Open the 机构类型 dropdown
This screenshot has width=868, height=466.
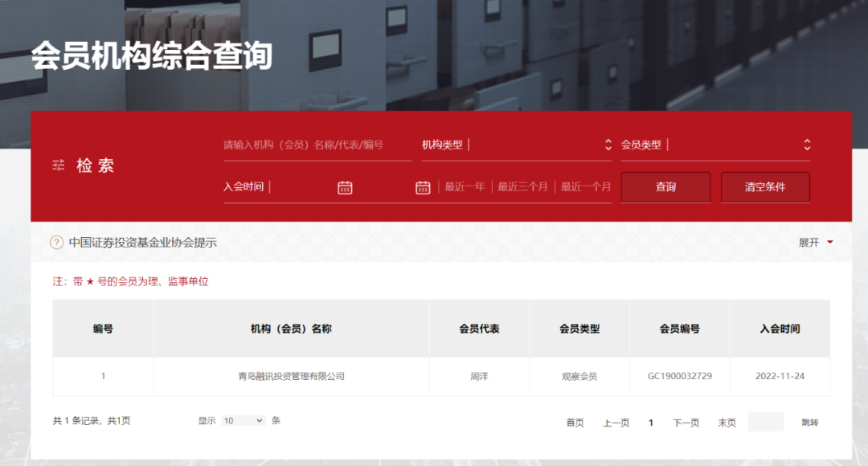[x=514, y=145]
